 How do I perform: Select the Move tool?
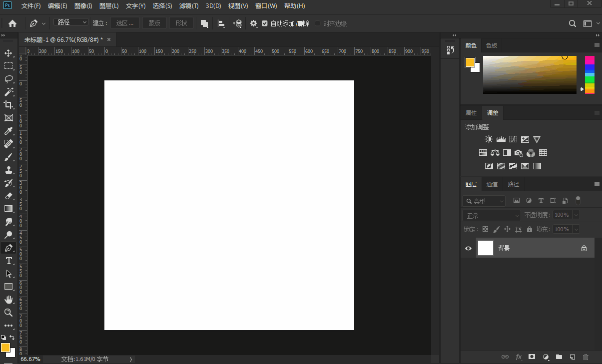[8, 53]
